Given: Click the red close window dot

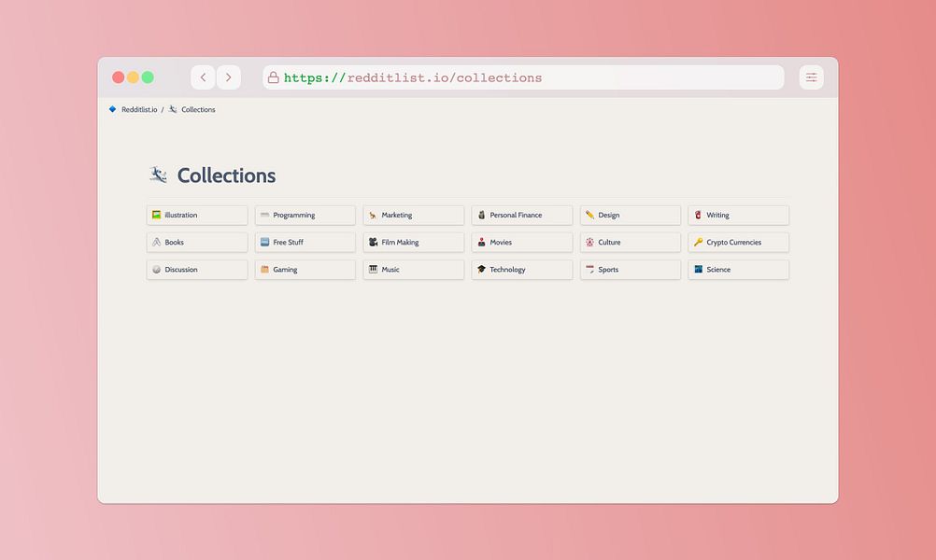Looking at the screenshot, I should pyautogui.click(x=119, y=77).
